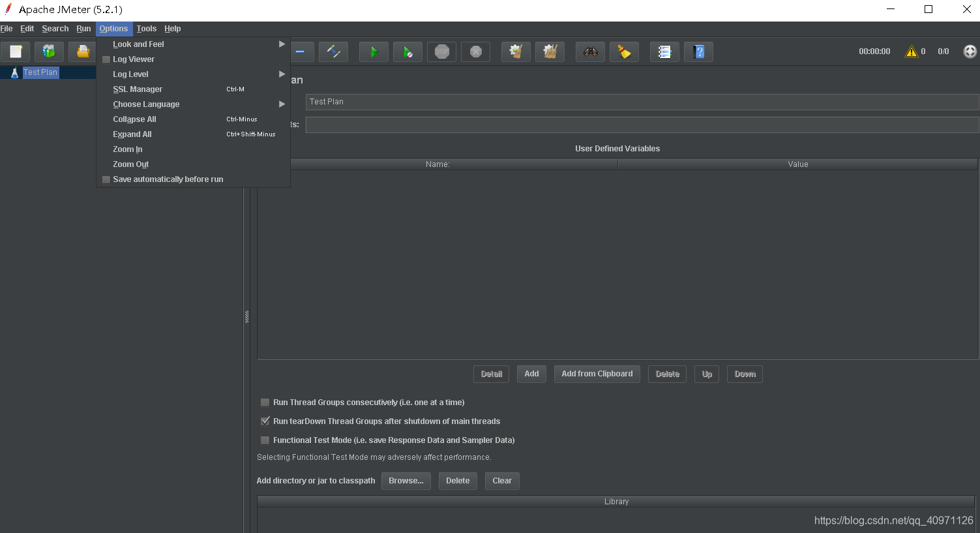Click the Collapse All minus icon
The height and width of the screenshot is (533, 980).
(x=300, y=52)
